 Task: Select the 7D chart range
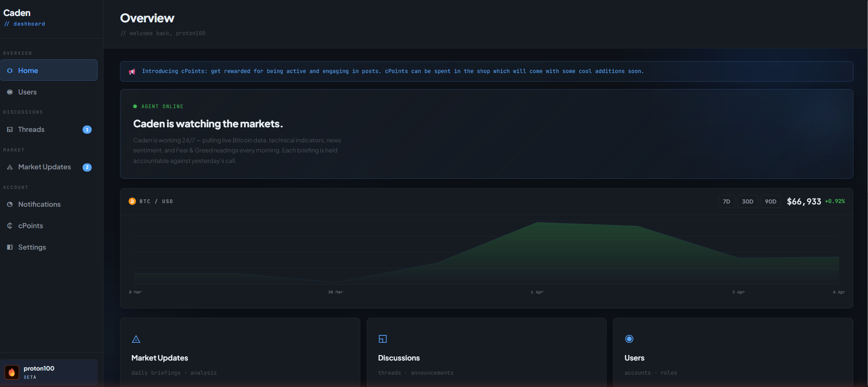[x=726, y=201]
